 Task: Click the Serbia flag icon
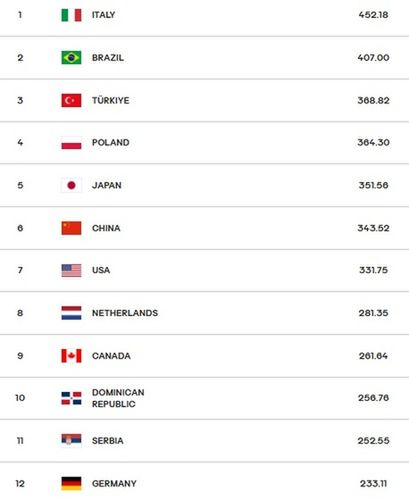coord(71,440)
